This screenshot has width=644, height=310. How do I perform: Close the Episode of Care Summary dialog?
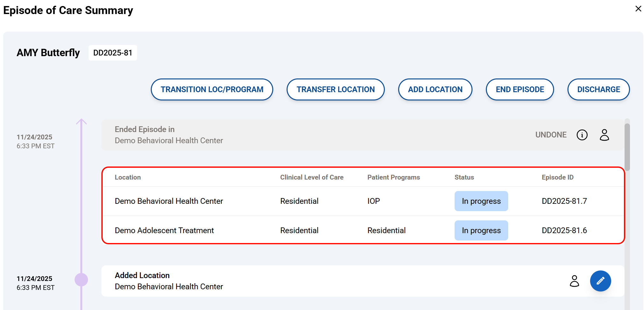(638, 9)
